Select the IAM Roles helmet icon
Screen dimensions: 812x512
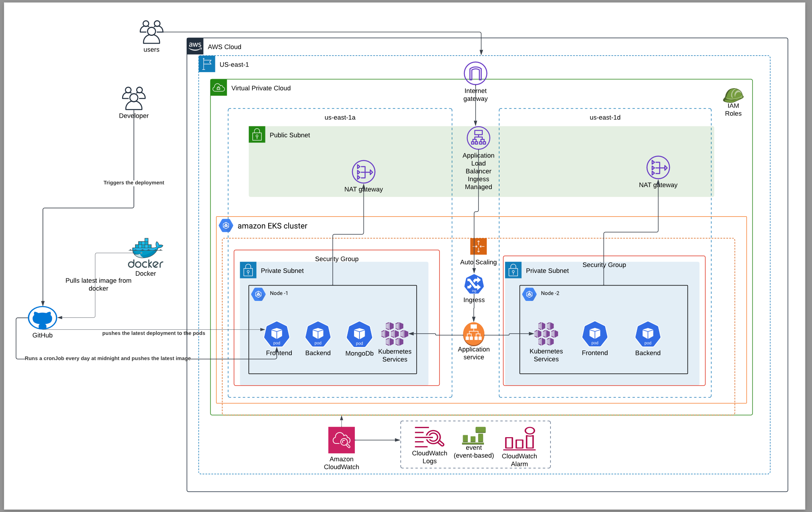733,95
